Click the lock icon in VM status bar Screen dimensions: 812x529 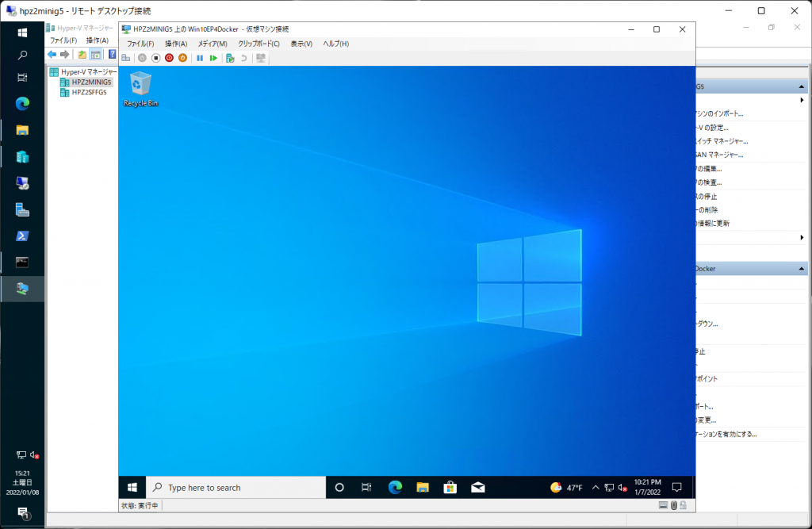pyautogui.click(x=683, y=505)
